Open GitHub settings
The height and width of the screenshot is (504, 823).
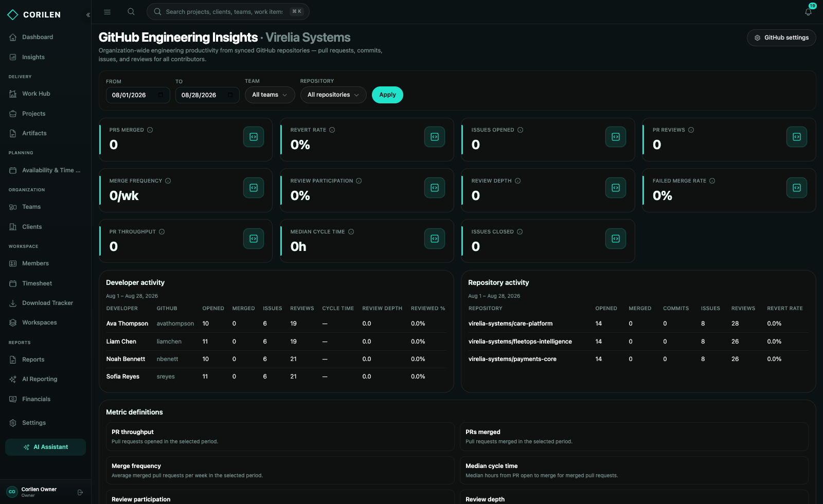pos(781,38)
